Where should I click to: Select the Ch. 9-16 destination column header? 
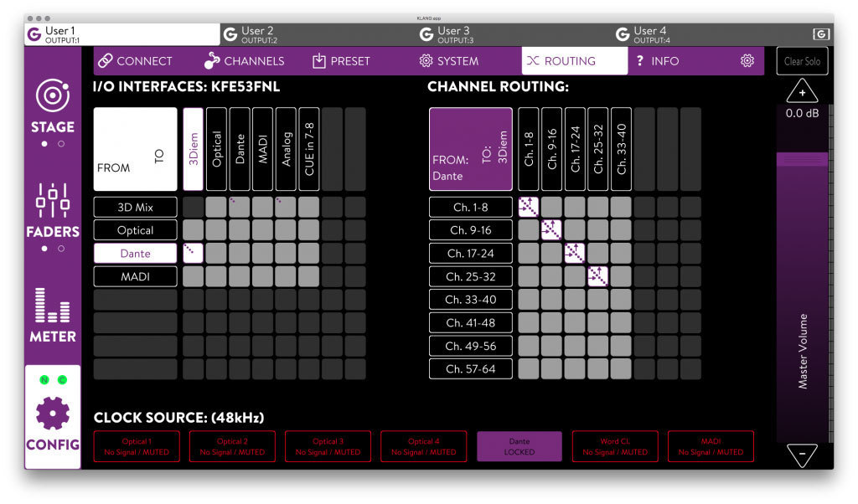point(551,149)
